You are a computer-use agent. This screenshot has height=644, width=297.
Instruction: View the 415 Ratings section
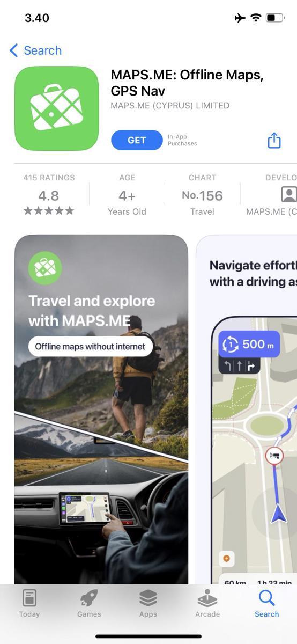[x=49, y=194]
